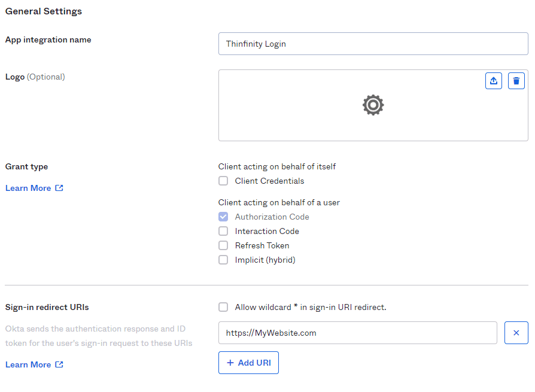Viewport: 535px width, 392px height.
Task: Remove the MyWebsite.com redirect URI
Action: click(516, 332)
